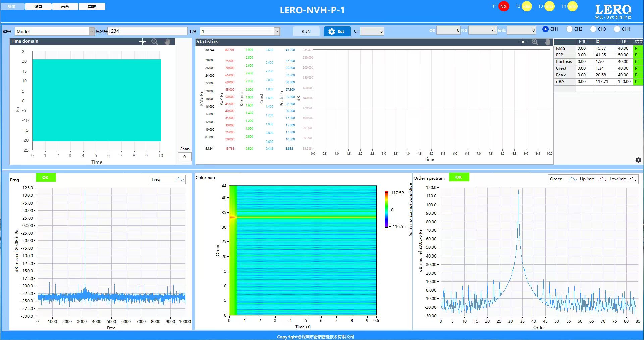The image size is (644, 340).
Task: Expand the 工况 working condition dropdown
Action: (x=277, y=31)
